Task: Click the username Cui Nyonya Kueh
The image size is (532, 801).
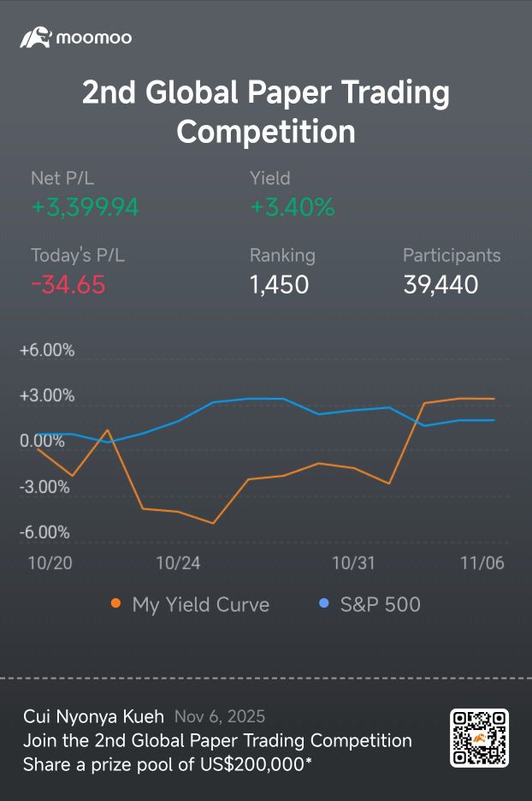Action: [94, 717]
